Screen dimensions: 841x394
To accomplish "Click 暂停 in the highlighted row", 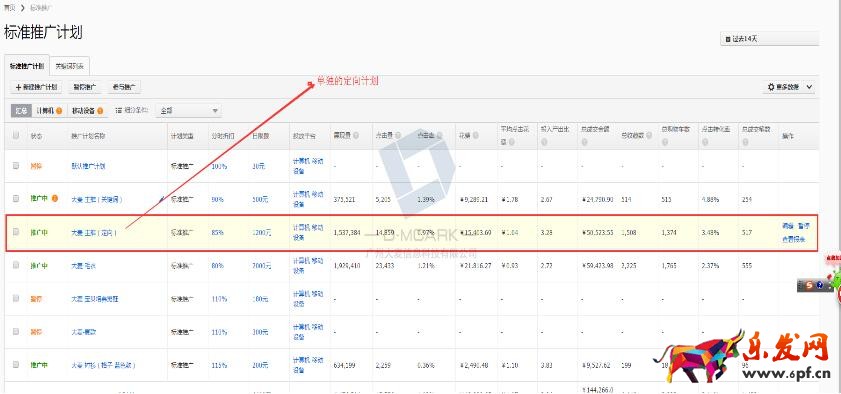I will (x=803, y=226).
